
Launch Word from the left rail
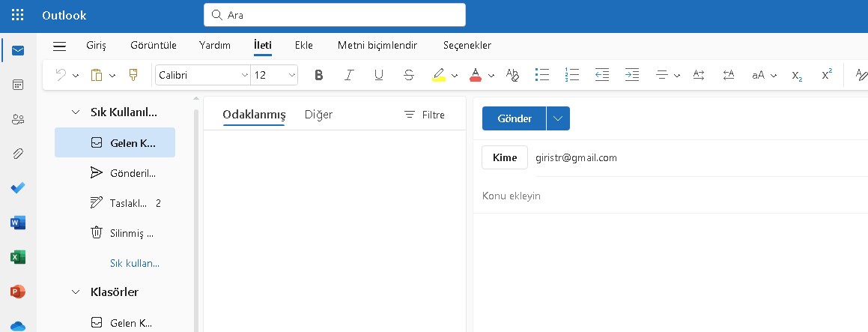click(18, 223)
